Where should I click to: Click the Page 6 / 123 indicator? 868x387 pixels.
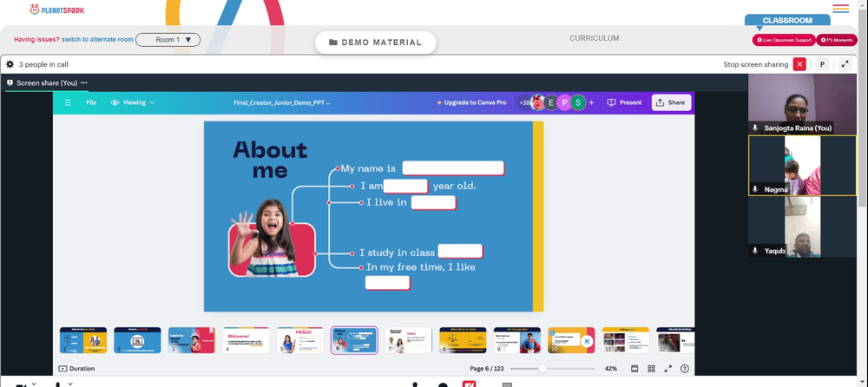tap(487, 369)
